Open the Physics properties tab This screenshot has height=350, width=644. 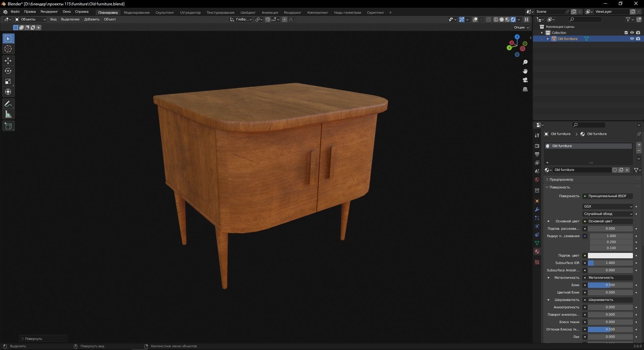[x=537, y=226]
